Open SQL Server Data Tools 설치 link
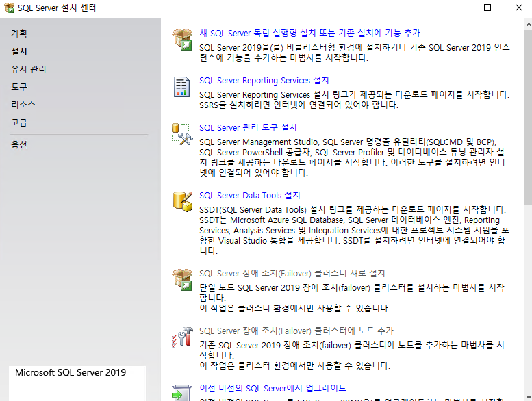 [x=250, y=195]
